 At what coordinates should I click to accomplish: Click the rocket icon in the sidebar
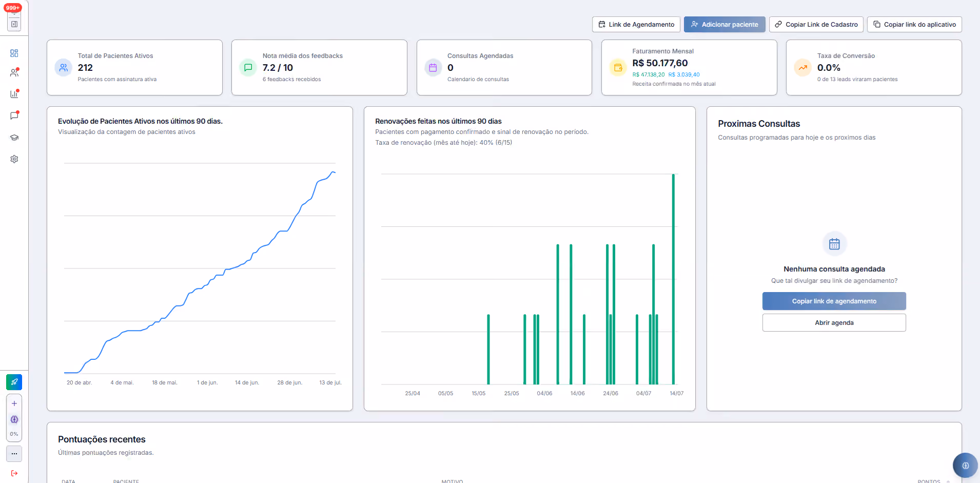click(14, 382)
